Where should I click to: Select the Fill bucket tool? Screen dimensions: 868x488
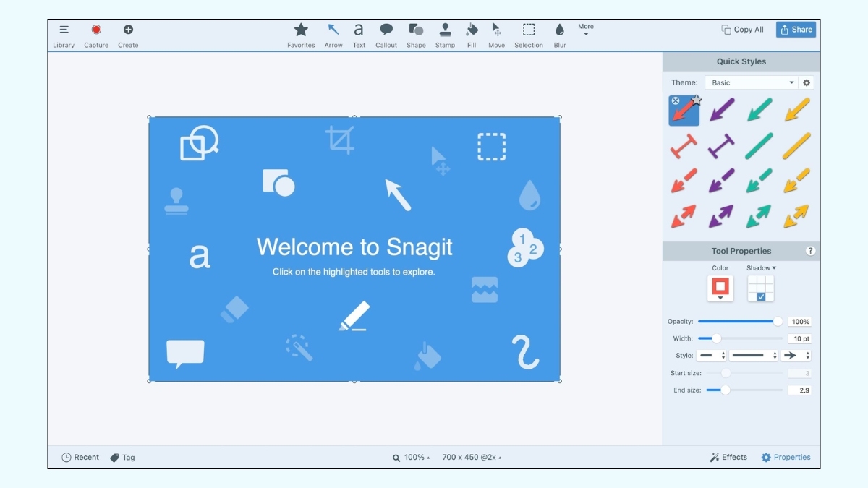[472, 35]
